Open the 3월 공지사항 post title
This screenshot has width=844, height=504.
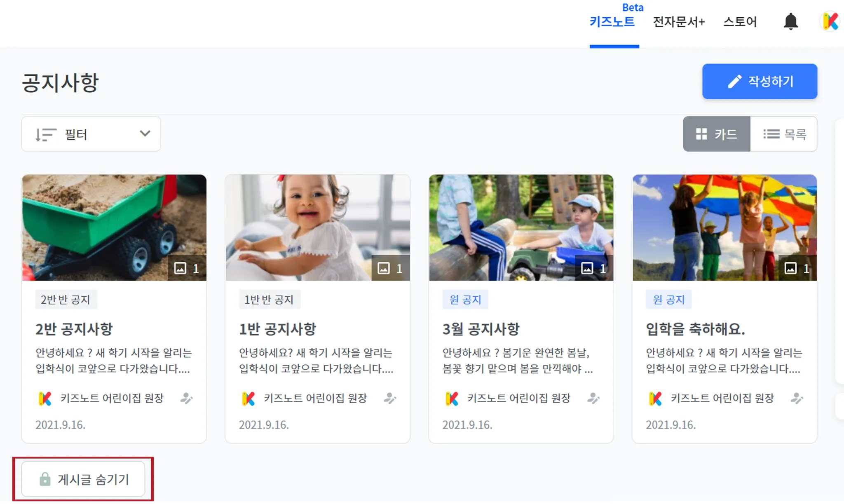point(481,329)
